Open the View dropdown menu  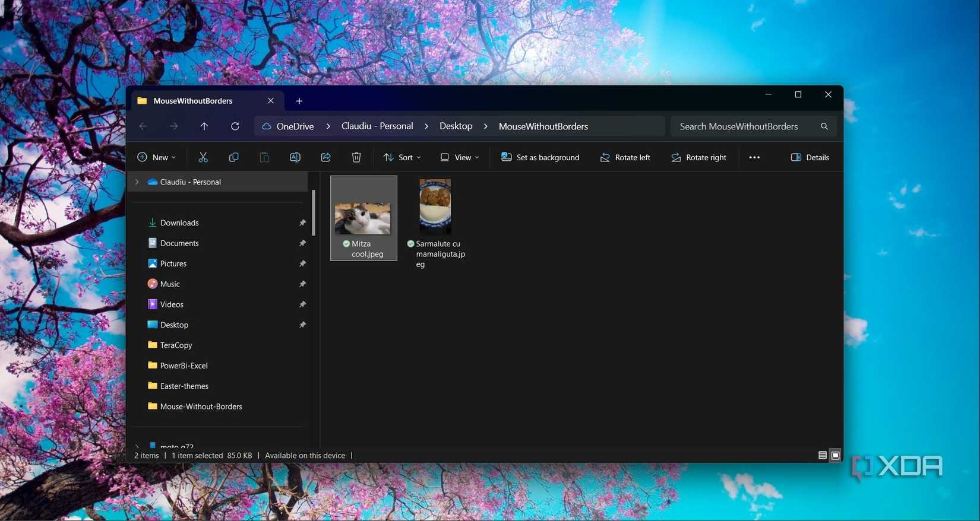point(460,157)
